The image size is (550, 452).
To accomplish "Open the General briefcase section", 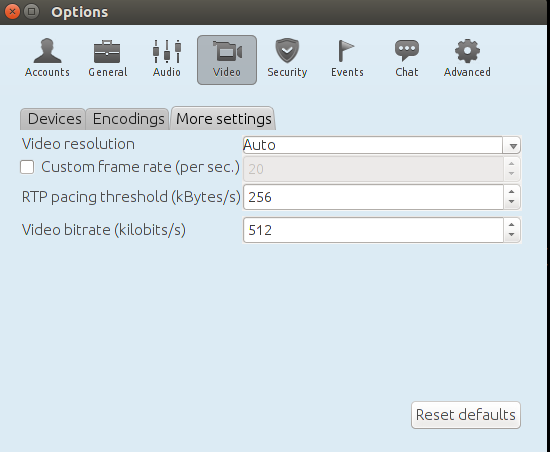I will pyautogui.click(x=108, y=59).
